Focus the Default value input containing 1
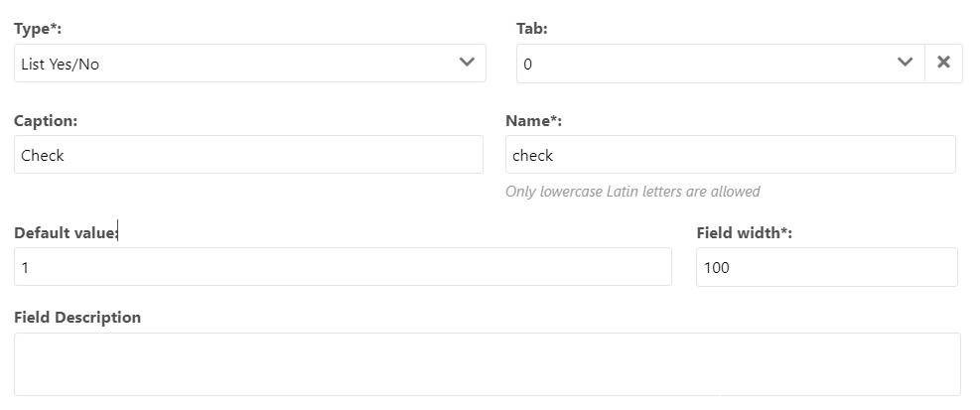The image size is (980, 410). [x=344, y=267]
